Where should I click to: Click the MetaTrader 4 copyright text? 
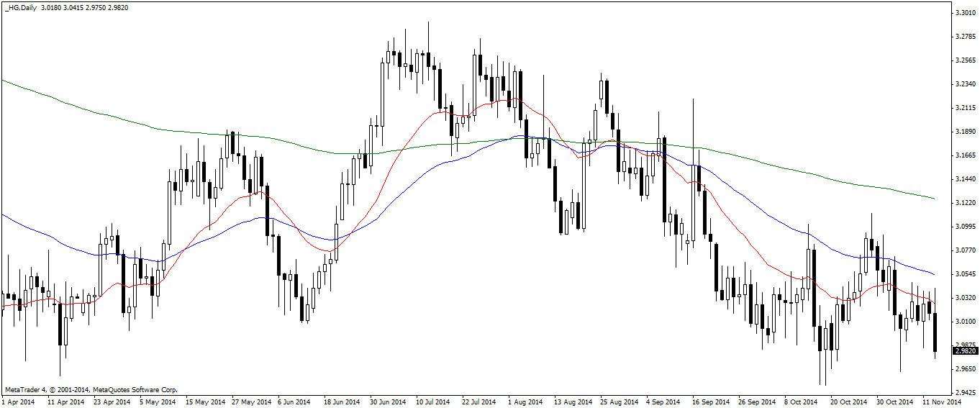(91, 389)
